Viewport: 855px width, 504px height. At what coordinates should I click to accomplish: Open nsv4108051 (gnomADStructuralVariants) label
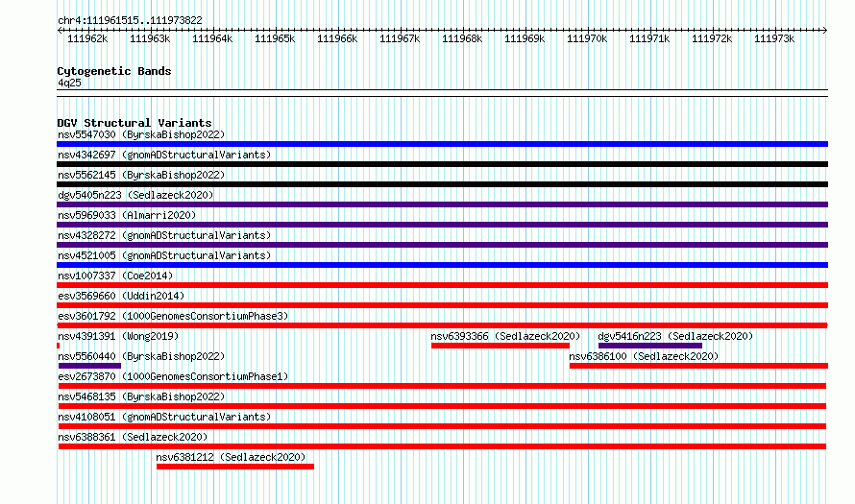point(164,417)
